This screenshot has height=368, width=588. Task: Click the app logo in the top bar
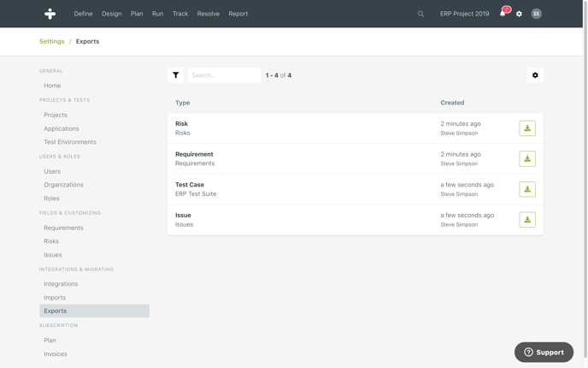coord(50,14)
